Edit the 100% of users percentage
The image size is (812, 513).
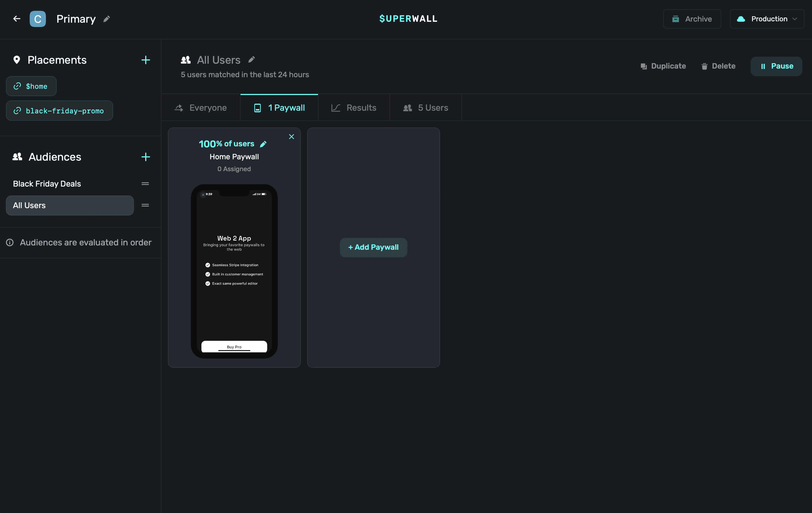263,144
